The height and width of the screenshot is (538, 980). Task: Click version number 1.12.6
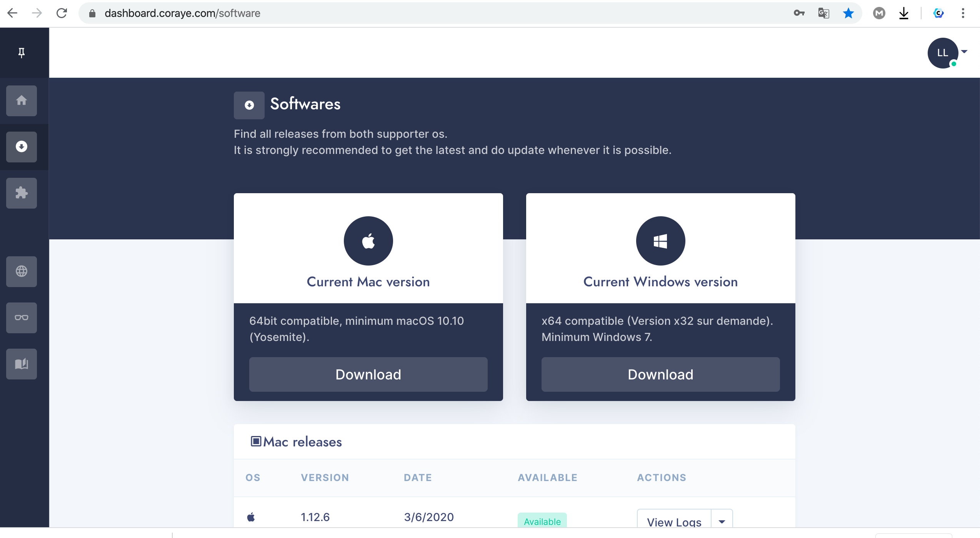pyautogui.click(x=315, y=517)
